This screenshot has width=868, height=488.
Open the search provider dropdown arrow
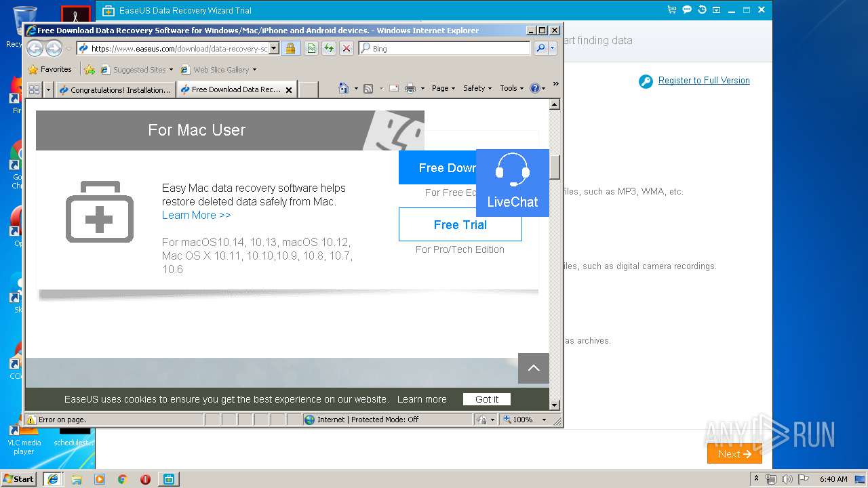click(553, 48)
